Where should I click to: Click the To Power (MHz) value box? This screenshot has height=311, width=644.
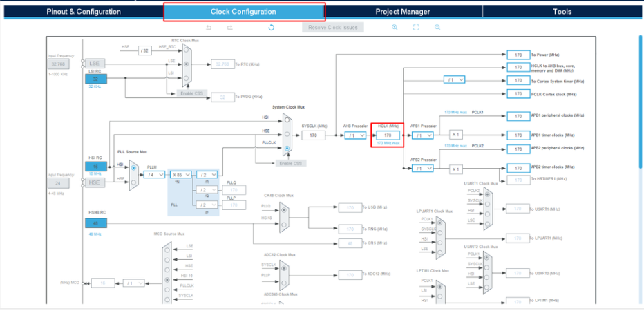pos(518,55)
